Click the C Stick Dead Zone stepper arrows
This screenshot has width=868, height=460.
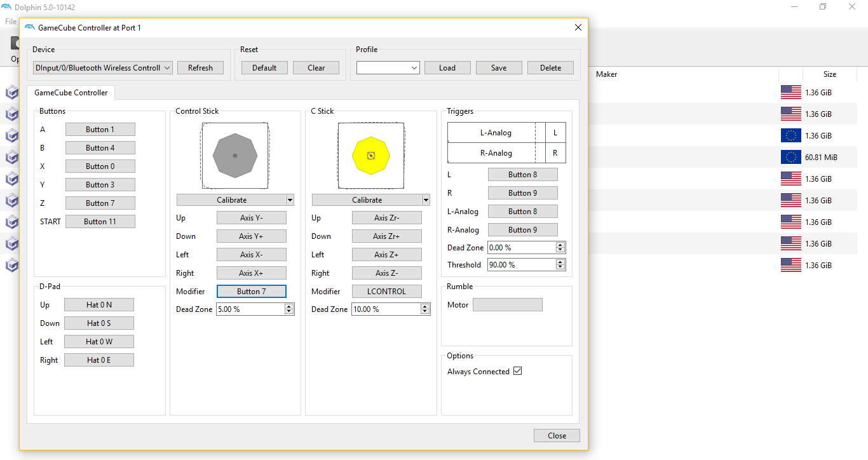tap(425, 309)
